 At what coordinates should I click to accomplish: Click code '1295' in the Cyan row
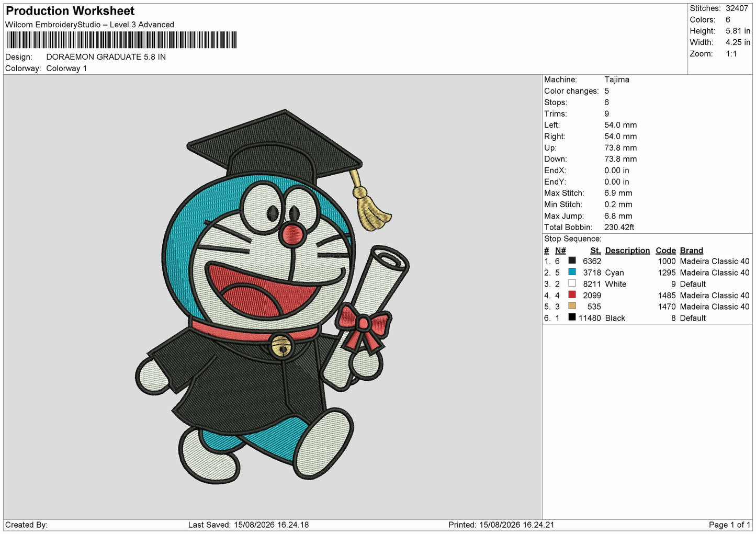[x=667, y=272]
